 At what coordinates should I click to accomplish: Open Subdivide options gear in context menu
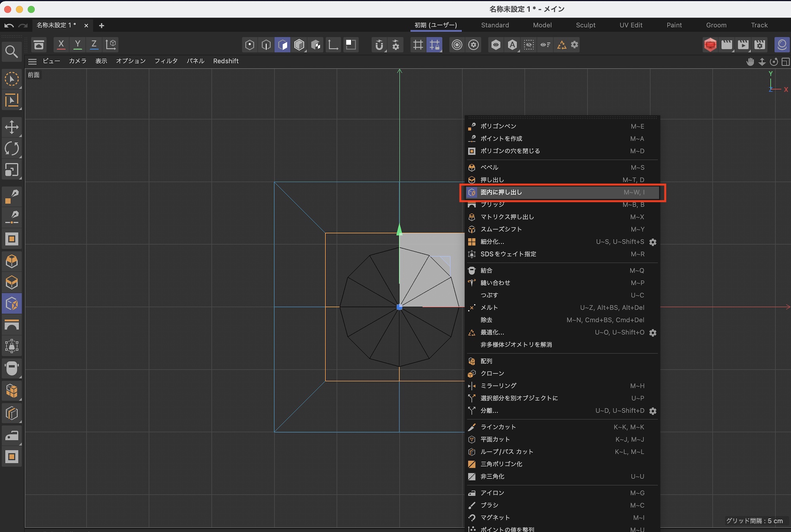[653, 242]
